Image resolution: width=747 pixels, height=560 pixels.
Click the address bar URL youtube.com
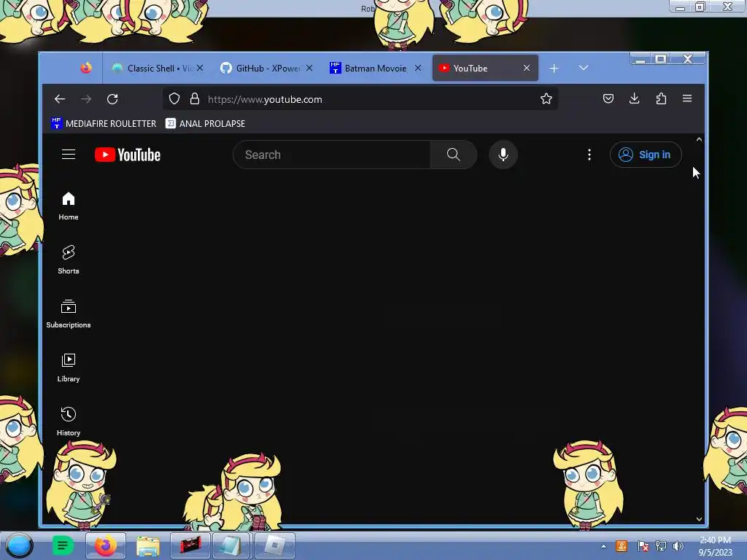click(x=265, y=99)
